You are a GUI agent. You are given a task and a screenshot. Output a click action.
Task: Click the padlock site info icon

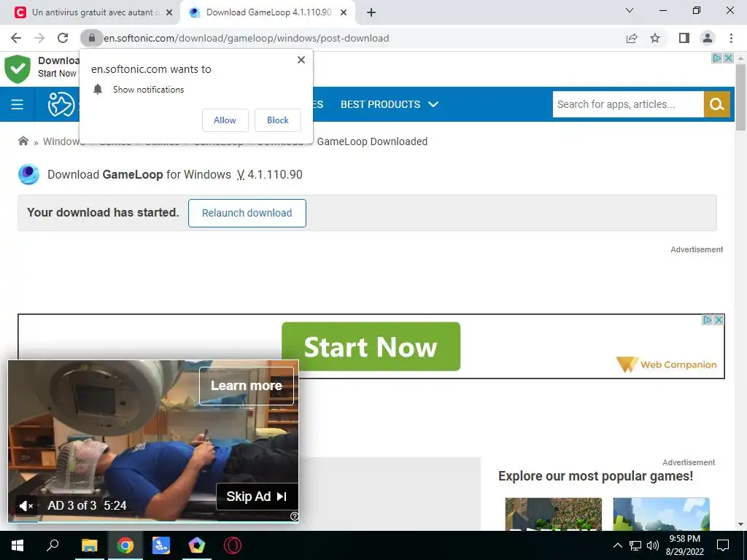click(91, 38)
